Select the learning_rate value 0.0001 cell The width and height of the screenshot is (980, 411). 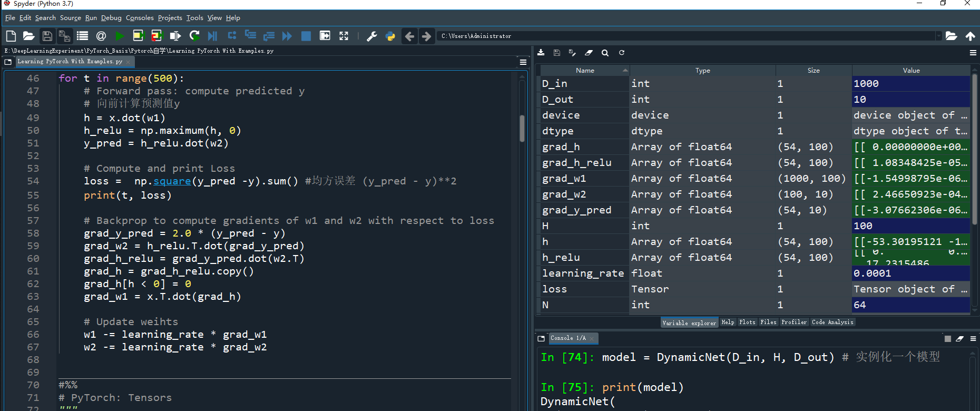pyautogui.click(x=911, y=273)
